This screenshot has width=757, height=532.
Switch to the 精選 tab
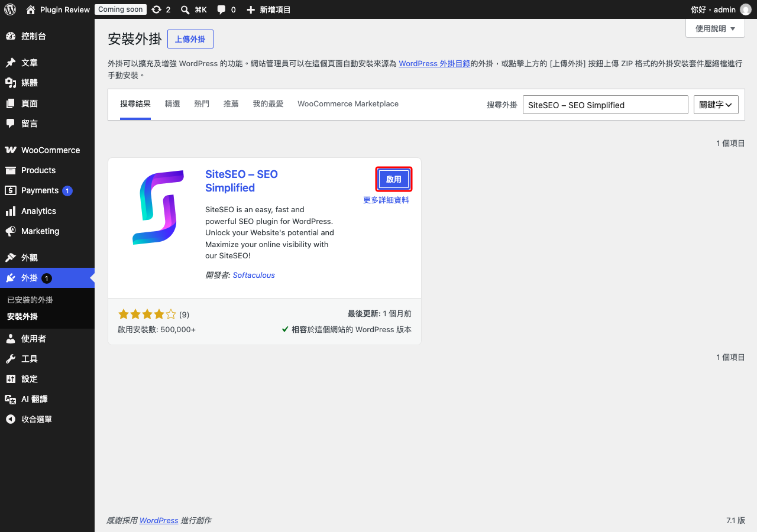(x=173, y=104)
